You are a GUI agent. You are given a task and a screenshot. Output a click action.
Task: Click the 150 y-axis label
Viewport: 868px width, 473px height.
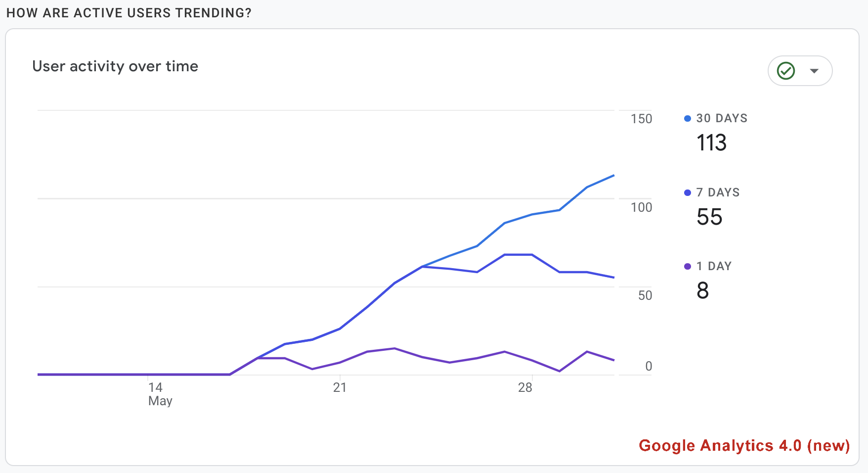pos(641,119)
